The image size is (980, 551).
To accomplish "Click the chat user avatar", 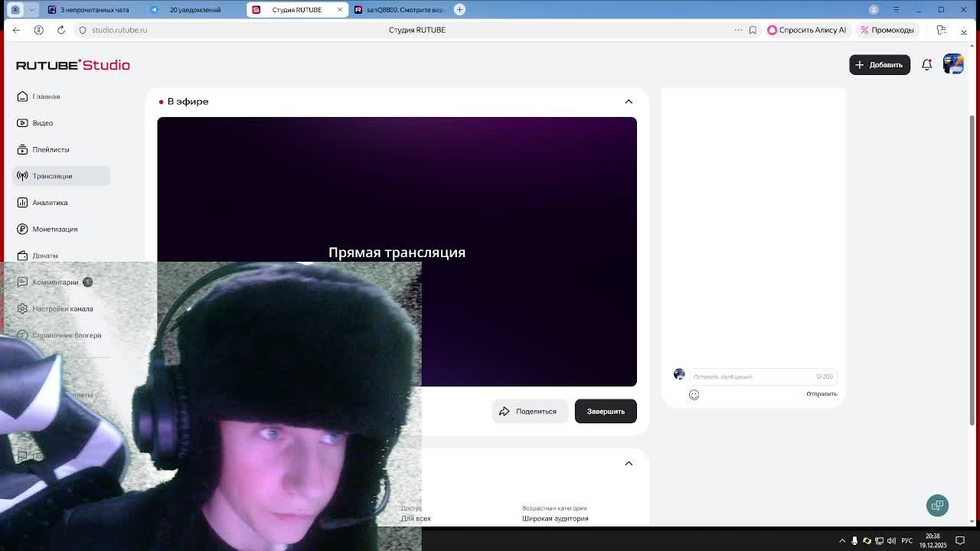I will click(x=679, y=374).
